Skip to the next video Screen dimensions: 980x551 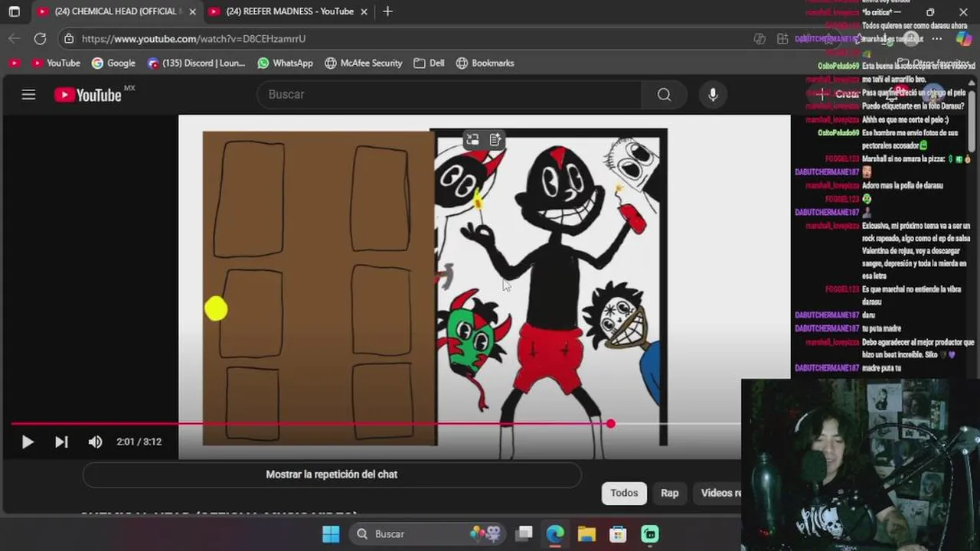click(x=61, y=442)
